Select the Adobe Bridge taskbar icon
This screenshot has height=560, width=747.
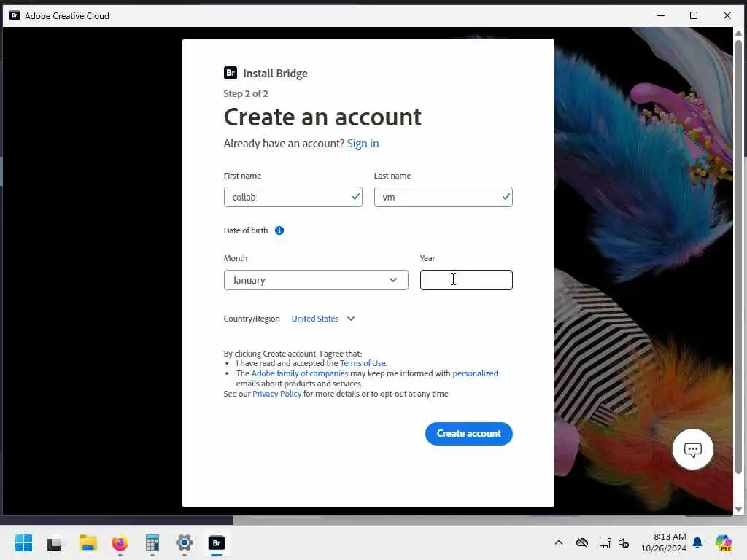click(x=216, y=542)
